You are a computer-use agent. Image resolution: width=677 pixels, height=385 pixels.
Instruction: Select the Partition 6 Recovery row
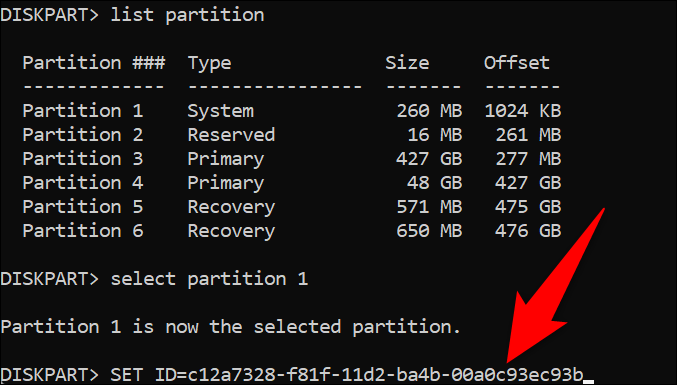(292, 231)
